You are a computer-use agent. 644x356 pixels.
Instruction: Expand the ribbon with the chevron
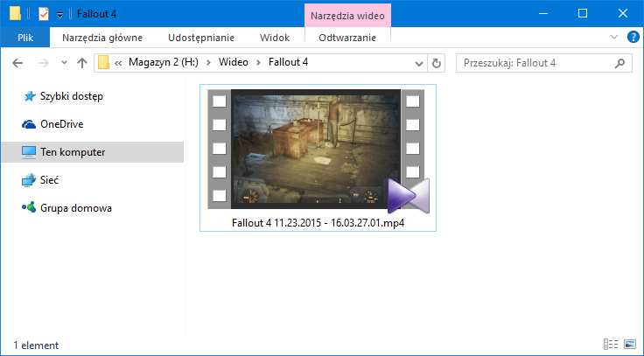pos(614,37)
